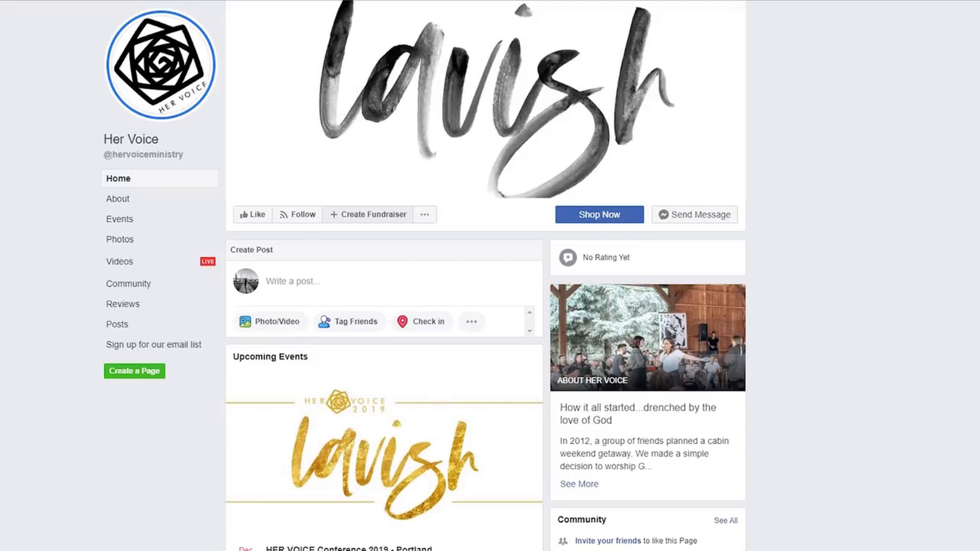Open the Photo/Video post option
Image resolution: width=980 pixels, height=551 pixels.
coord(270,321)
